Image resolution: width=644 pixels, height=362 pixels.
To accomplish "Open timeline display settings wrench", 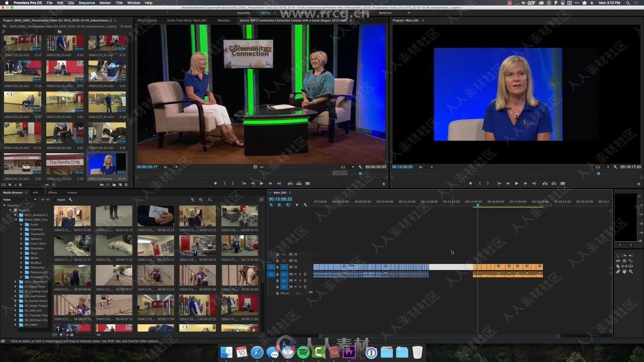I will [x=305, y=205].
